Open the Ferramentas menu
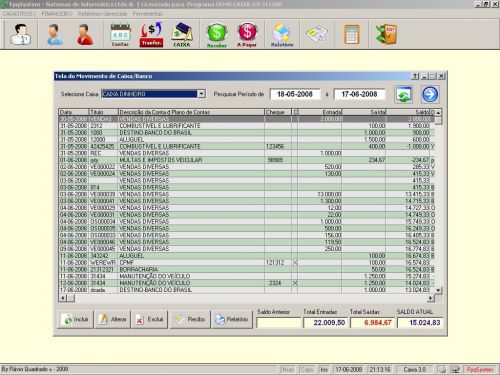The image size is (500, 375). coord(148,14)
